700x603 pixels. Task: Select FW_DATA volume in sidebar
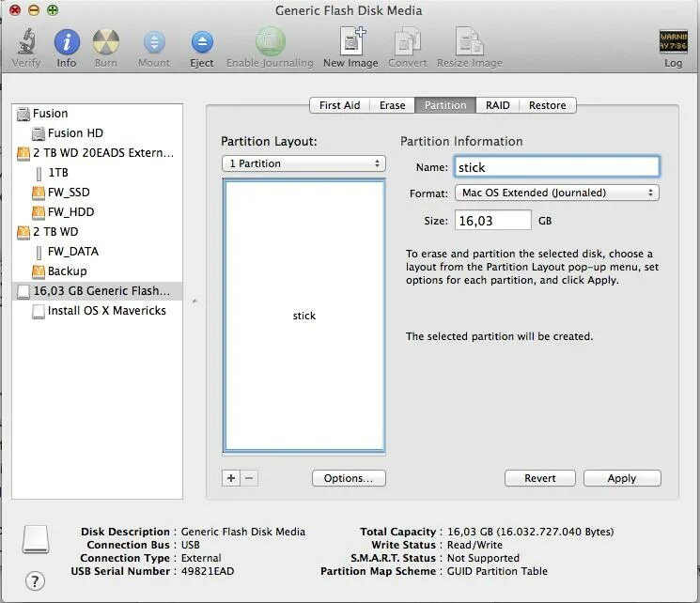point(98,252)
